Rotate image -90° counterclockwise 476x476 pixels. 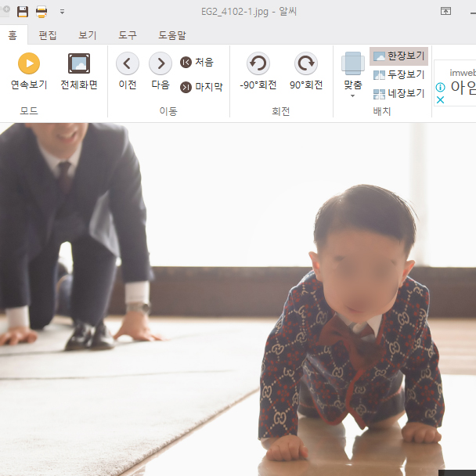[x=258, y=70]
